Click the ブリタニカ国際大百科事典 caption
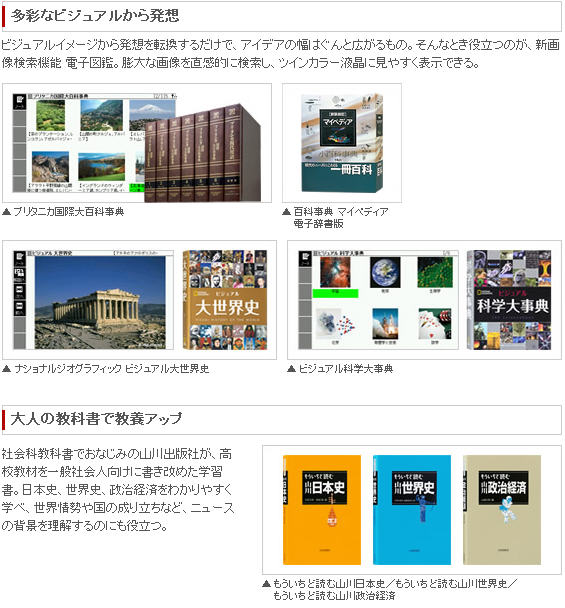This screenshot has width=565, height=608. 69,212
